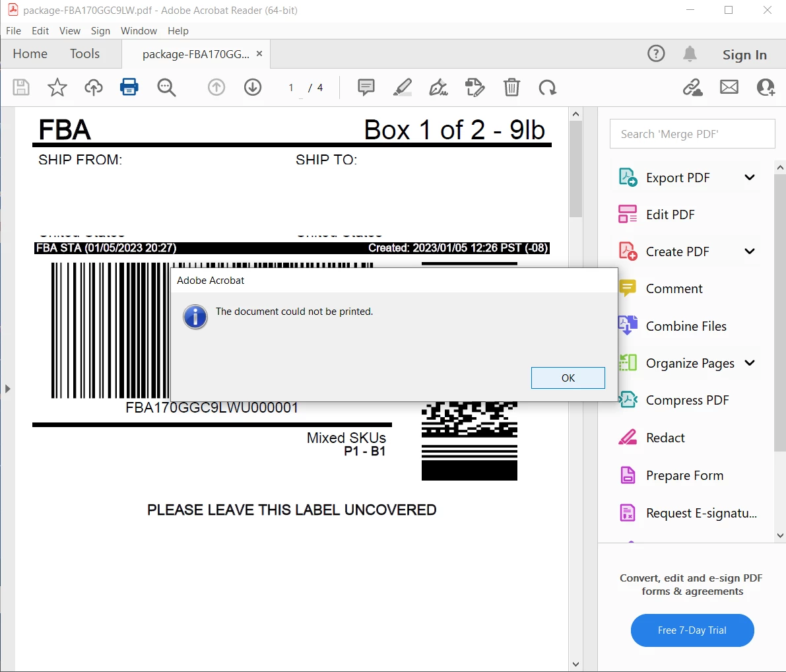Click the document scroll down arrow
The width and height of the screenshot is (786, 672).
pos(575,664)
